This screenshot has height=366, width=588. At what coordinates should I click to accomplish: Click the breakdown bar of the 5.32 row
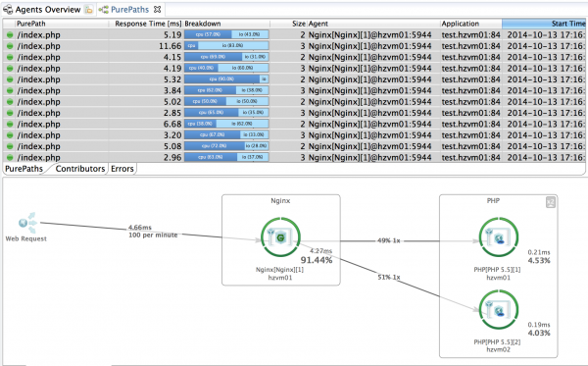click(226, 79)
